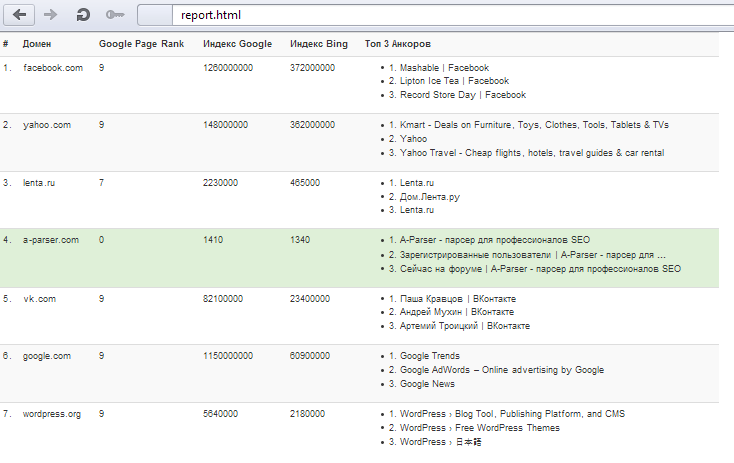Select the google.com domain cell
The image size is (734, 463).
[47, 356]
